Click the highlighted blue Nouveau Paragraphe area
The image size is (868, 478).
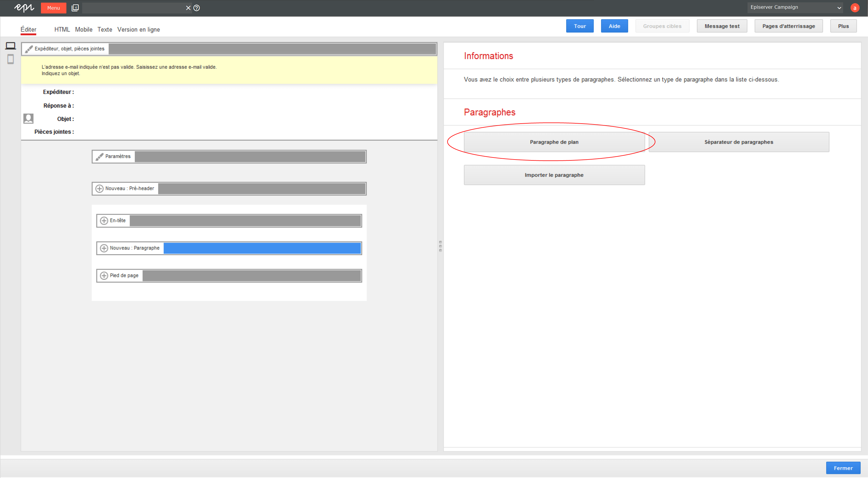262,248
